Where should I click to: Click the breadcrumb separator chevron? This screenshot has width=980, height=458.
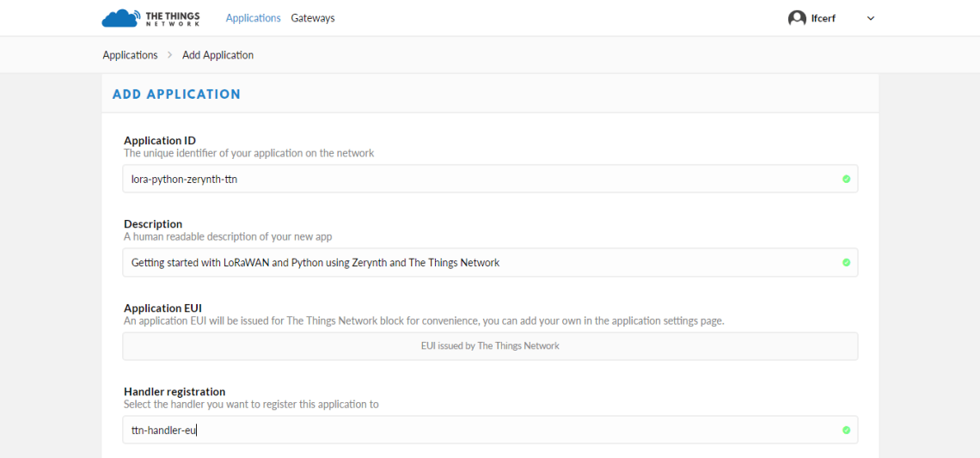(x=170, y=55)
